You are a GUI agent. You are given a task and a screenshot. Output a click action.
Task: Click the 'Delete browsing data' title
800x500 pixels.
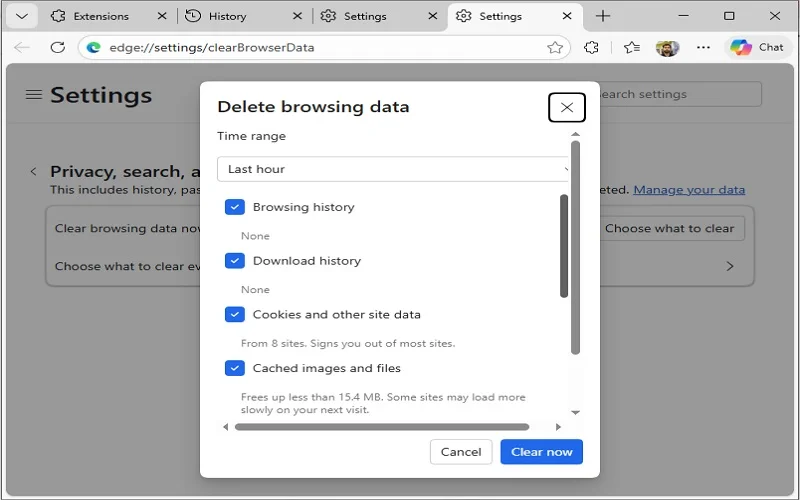click(x=313, y=107)
